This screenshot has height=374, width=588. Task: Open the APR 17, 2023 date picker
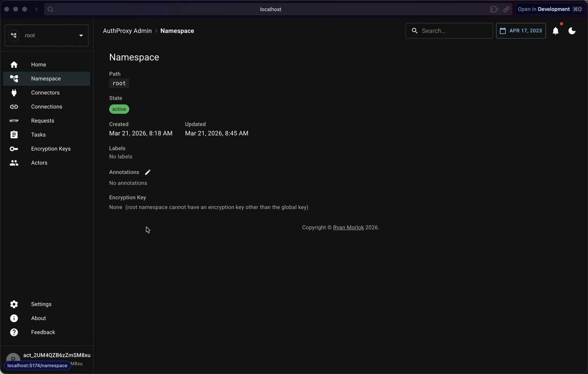[521, 31]
